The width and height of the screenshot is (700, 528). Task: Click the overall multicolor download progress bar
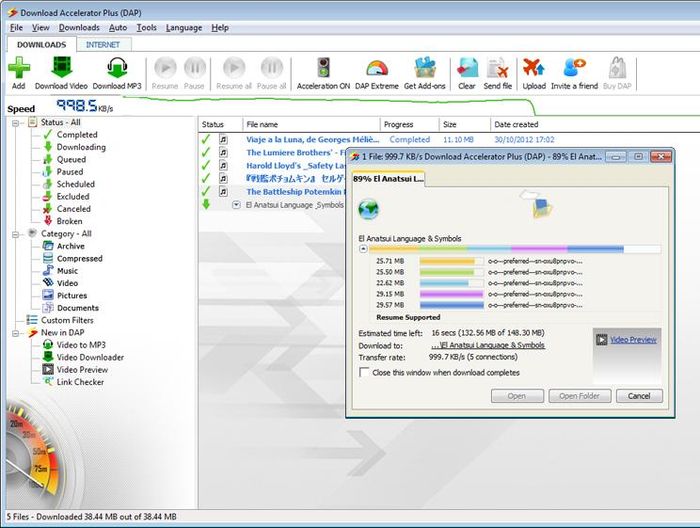coord(515,249)
